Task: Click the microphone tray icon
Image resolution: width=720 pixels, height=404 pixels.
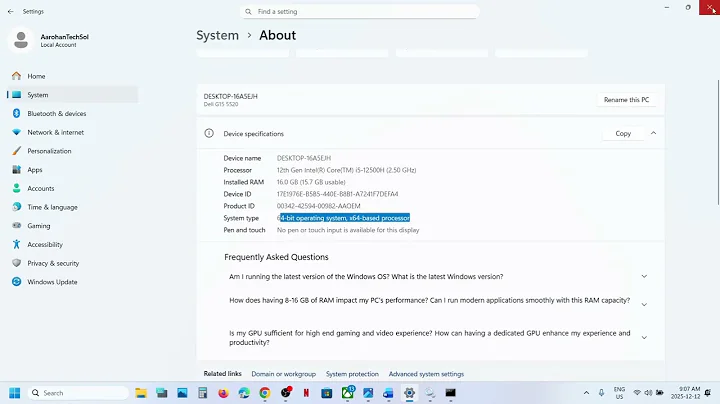Action: 601,393
